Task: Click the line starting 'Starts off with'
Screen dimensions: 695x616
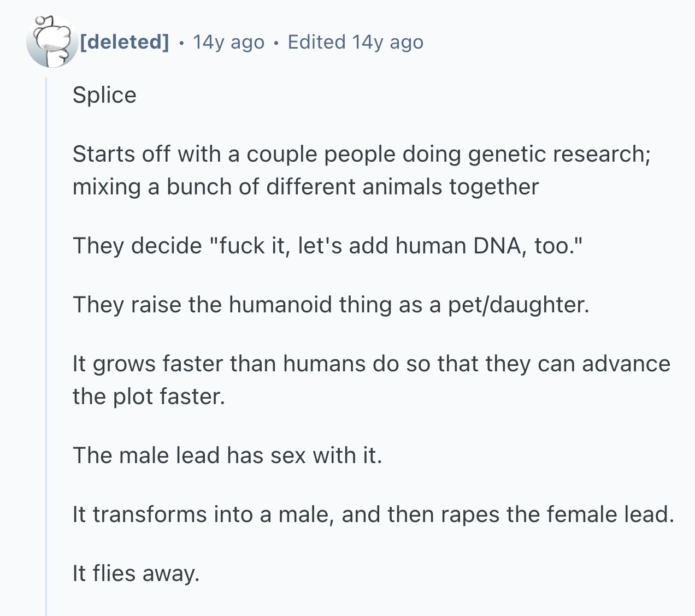Action: [361, 154]
